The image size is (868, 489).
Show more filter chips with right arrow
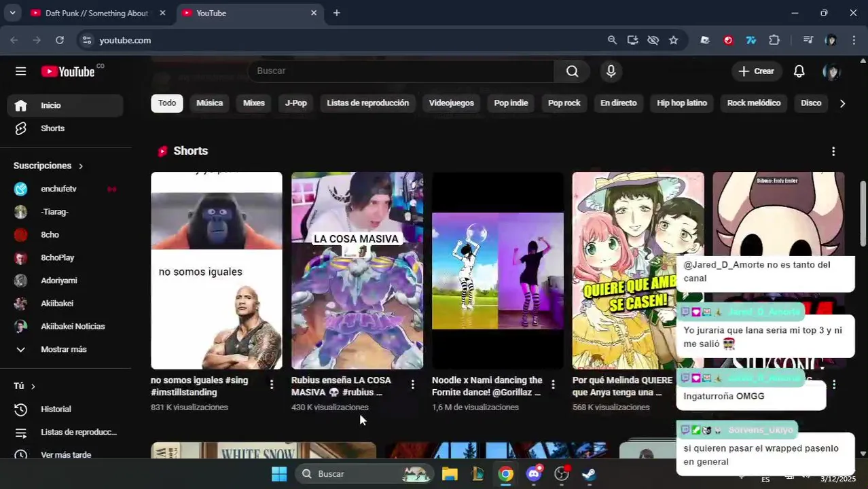842,103
